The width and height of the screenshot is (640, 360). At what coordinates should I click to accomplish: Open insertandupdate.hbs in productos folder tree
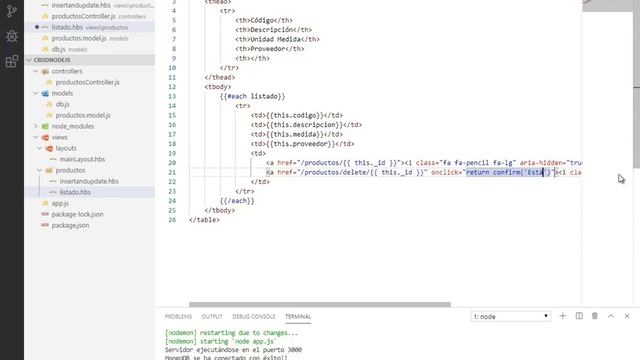tap(89, 181)
